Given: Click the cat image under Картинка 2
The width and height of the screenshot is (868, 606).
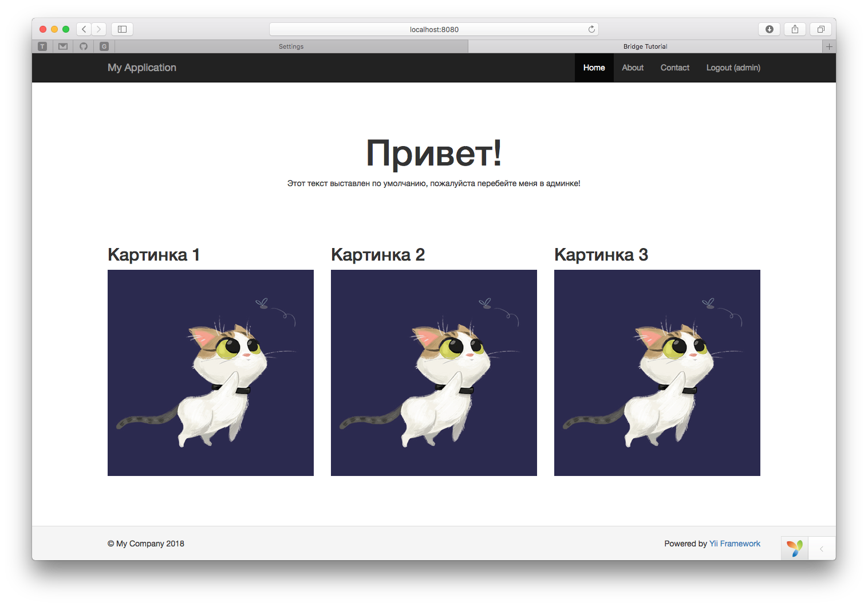Looking at the screenshot, I should (434, 373).
